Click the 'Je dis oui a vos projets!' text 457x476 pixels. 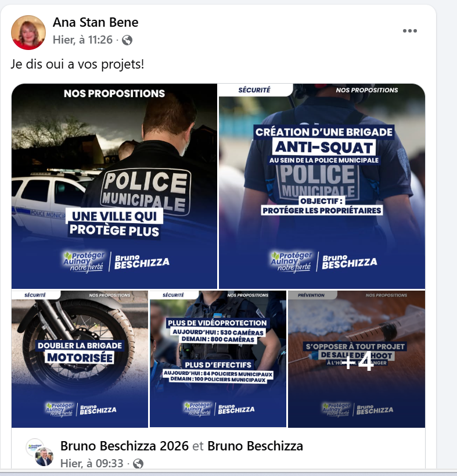point(77,65)
